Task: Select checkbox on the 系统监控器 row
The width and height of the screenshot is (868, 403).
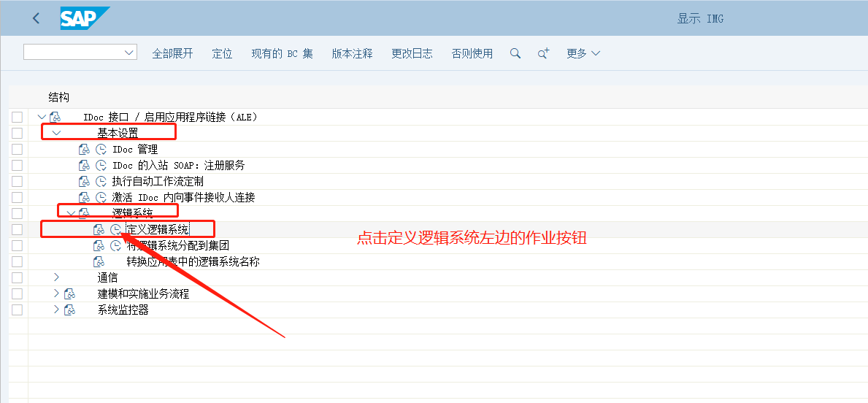Action: tap(17, 310)
